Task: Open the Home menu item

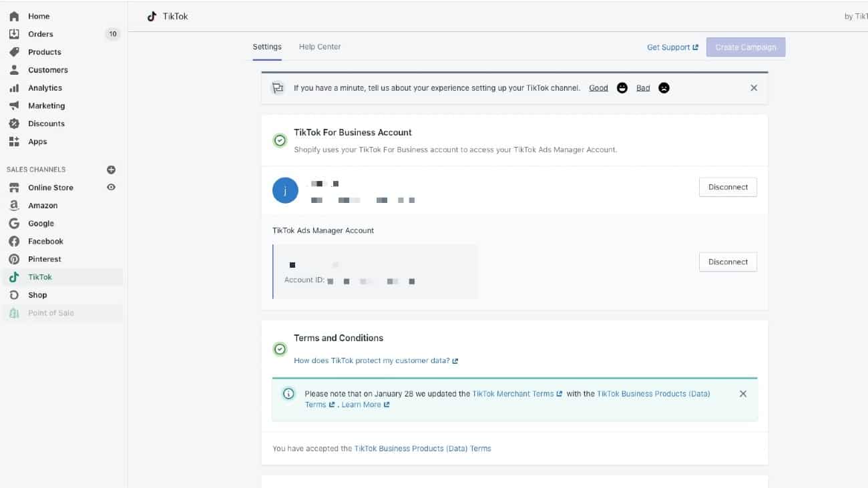Action: 39,16
